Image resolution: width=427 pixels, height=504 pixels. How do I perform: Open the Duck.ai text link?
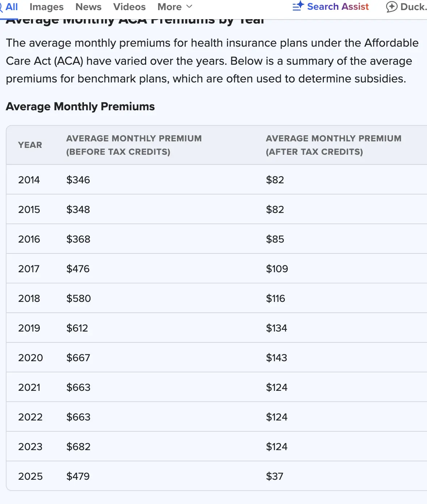413,7
